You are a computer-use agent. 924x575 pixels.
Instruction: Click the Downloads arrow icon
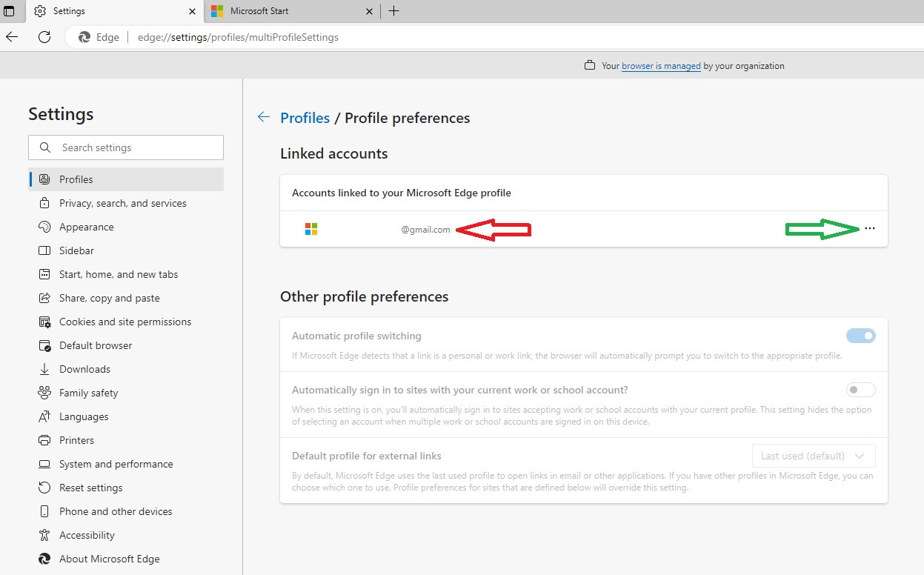click(44, 369)
